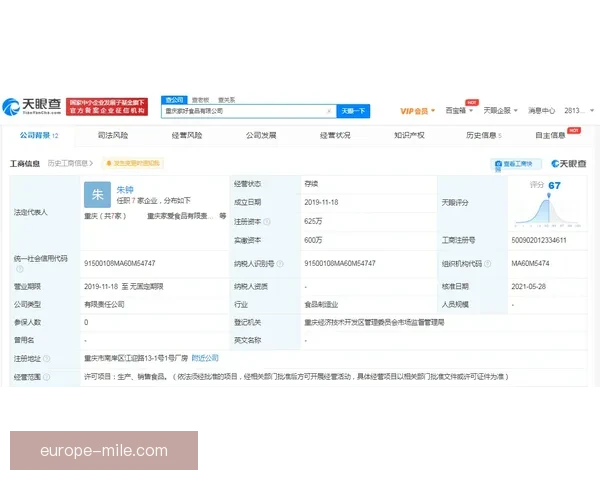Click the info icon under 统一社会信用代码
Screen dimensions: 600x480
[20, 269]
